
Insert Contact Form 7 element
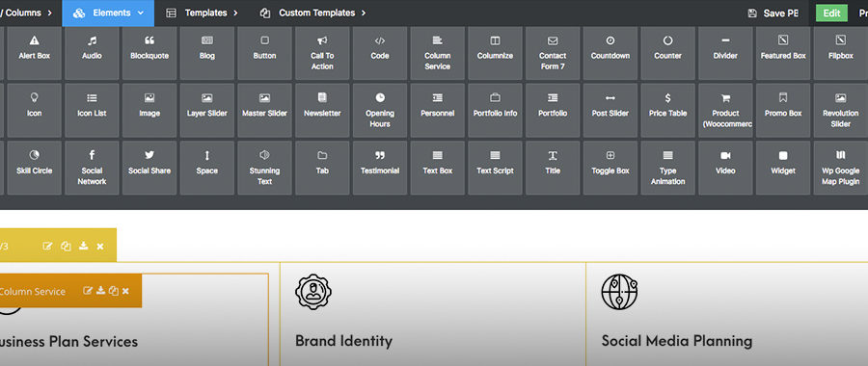[x=553, y=53]
